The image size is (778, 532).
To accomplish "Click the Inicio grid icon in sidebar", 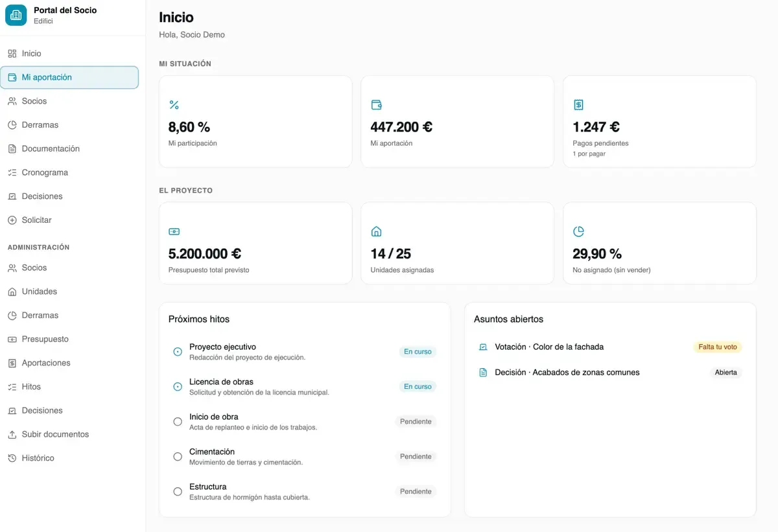I will (x=12, y=54).
